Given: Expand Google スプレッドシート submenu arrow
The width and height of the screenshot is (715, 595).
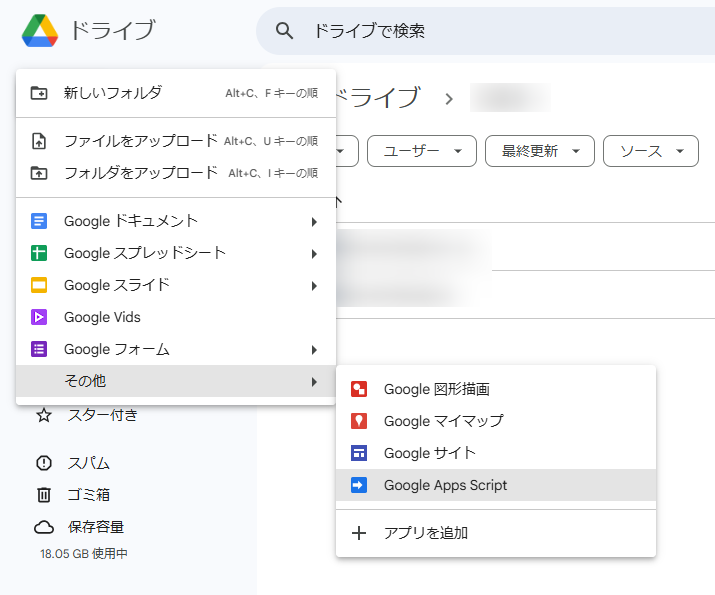Looking at the screenshot, I should (314, 254).
